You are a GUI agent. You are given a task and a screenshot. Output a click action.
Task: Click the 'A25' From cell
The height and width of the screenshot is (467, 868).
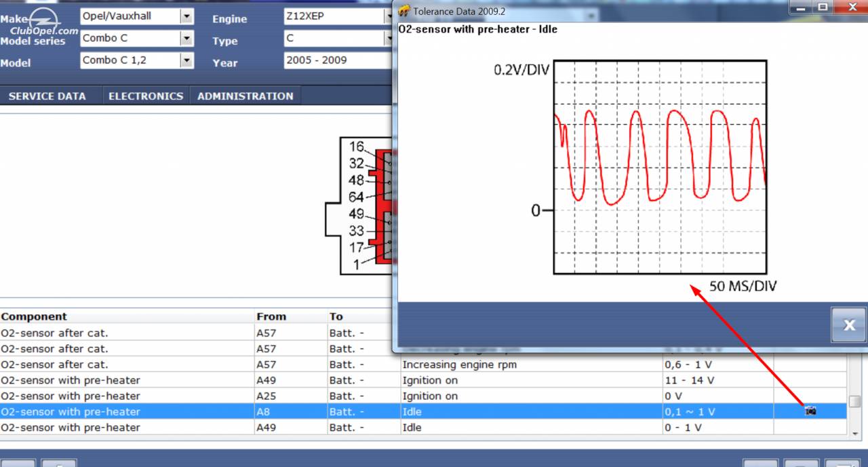(266, 396)
